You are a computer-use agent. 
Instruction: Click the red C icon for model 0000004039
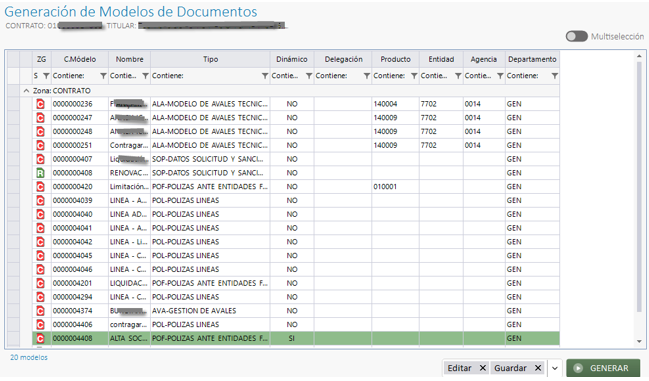click(x=40, y=200)
